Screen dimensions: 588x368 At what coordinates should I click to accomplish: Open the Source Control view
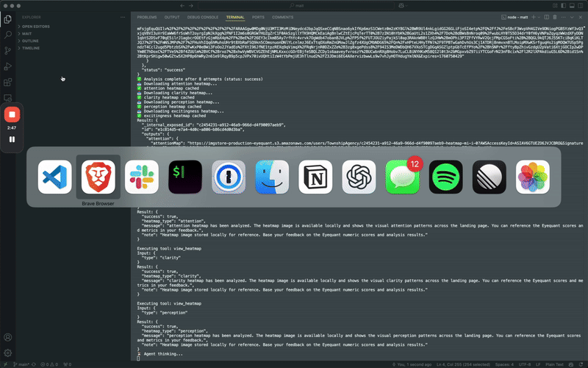[8, 50]
